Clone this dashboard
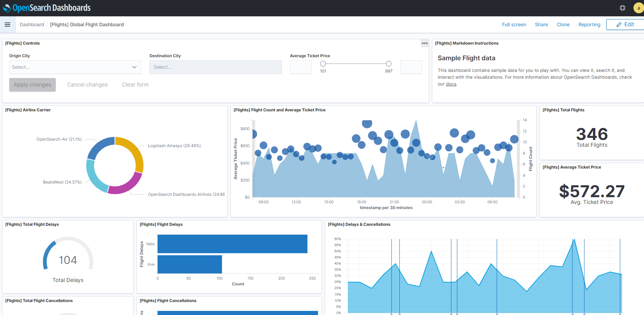This screenshot has width=644, height=315. coord(563,25)
